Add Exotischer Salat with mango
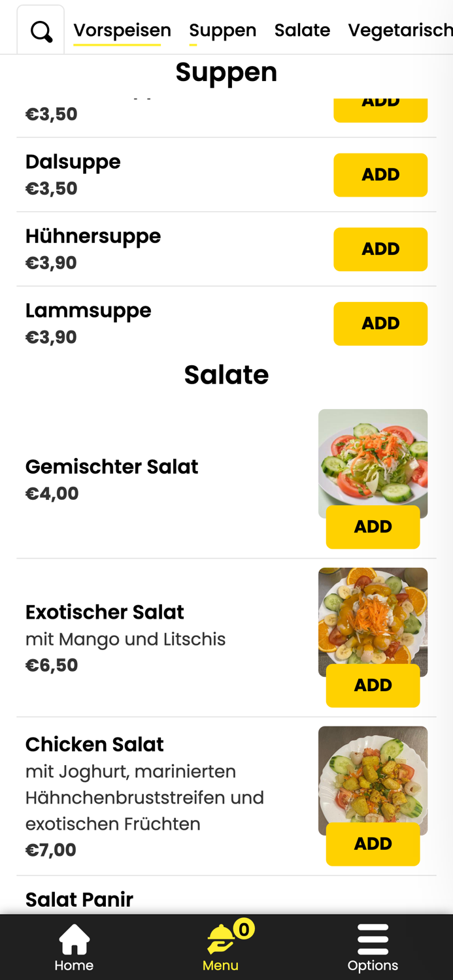 click(x=373, y=685)
